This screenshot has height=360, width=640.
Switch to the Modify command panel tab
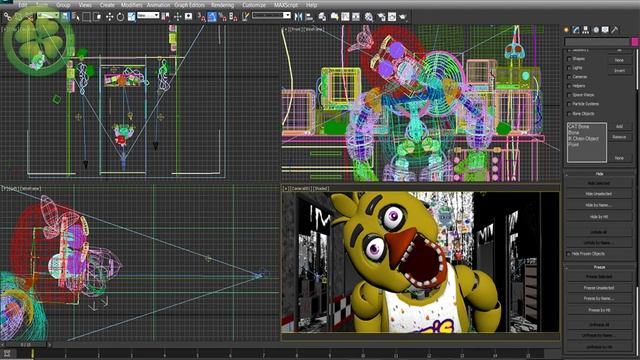click(x=576, y=30)
